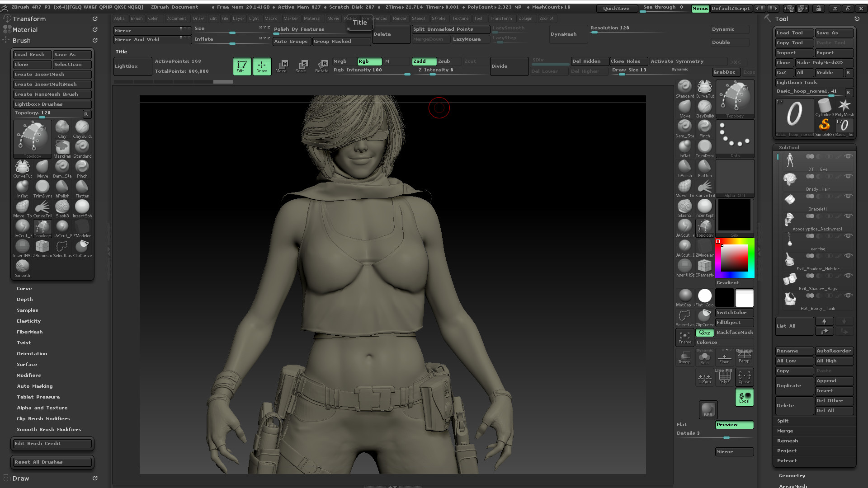Toggle Activate Symmetry

point(688,61)
